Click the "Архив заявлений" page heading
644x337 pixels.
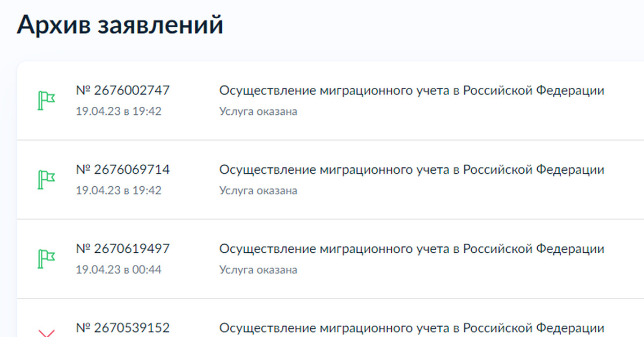(120, 25)
